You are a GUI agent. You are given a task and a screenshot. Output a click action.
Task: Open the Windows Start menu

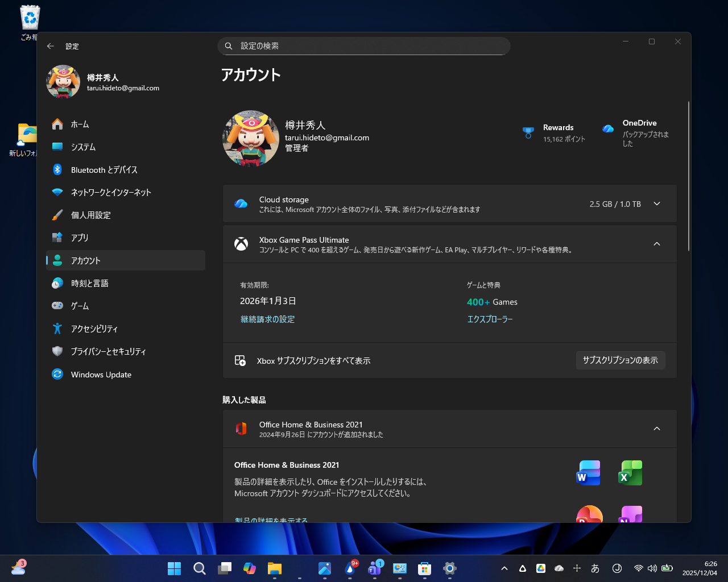tap(174, 568)
